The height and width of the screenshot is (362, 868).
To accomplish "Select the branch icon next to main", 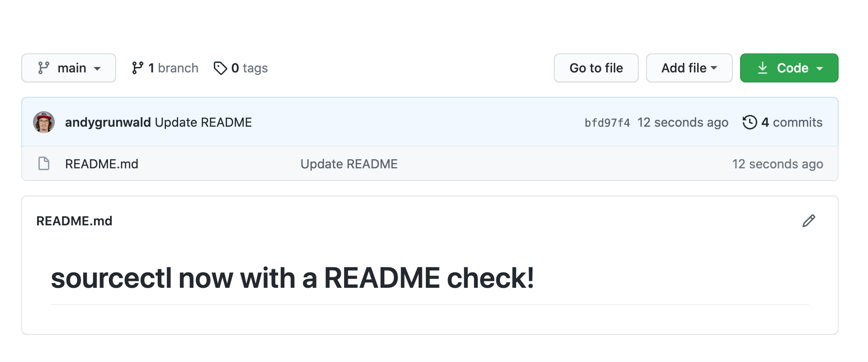I will click(x=43, y=68).
